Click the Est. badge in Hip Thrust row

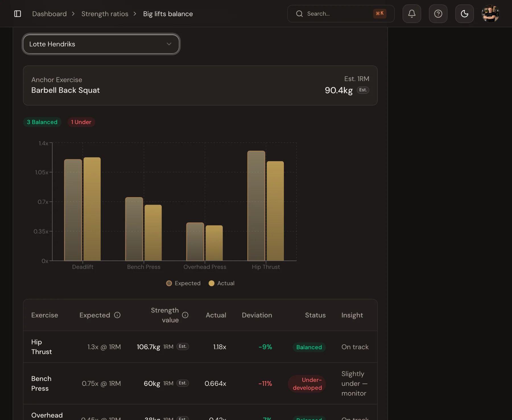coord(183,346)
